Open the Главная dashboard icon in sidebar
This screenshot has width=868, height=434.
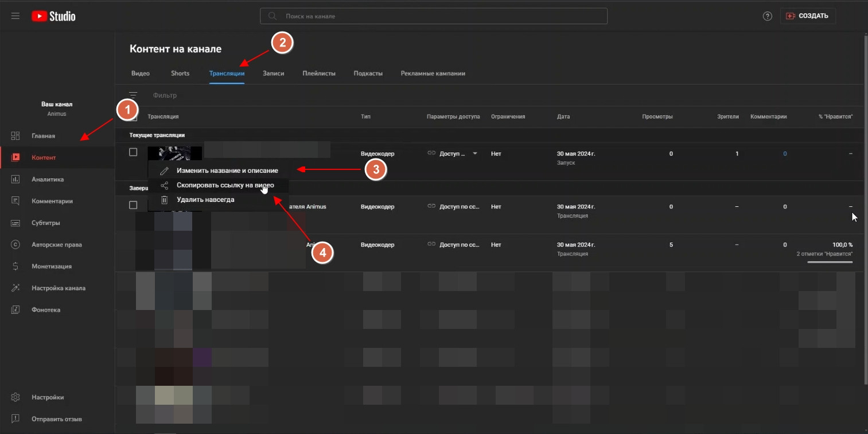click(x=15, y=136)
